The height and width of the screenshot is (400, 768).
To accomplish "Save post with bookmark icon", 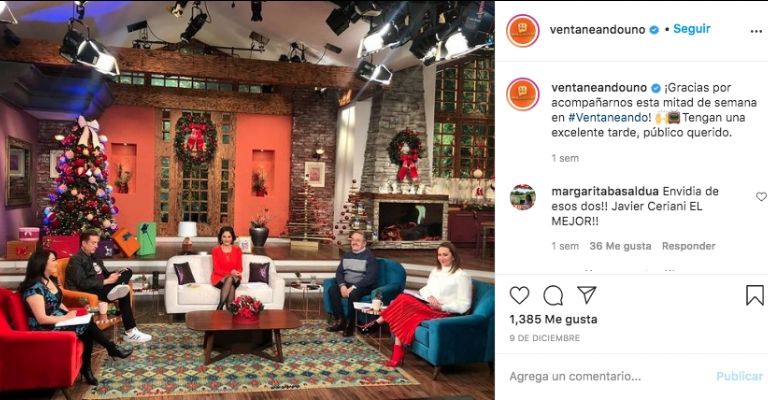I will click(x=754, y=295).
